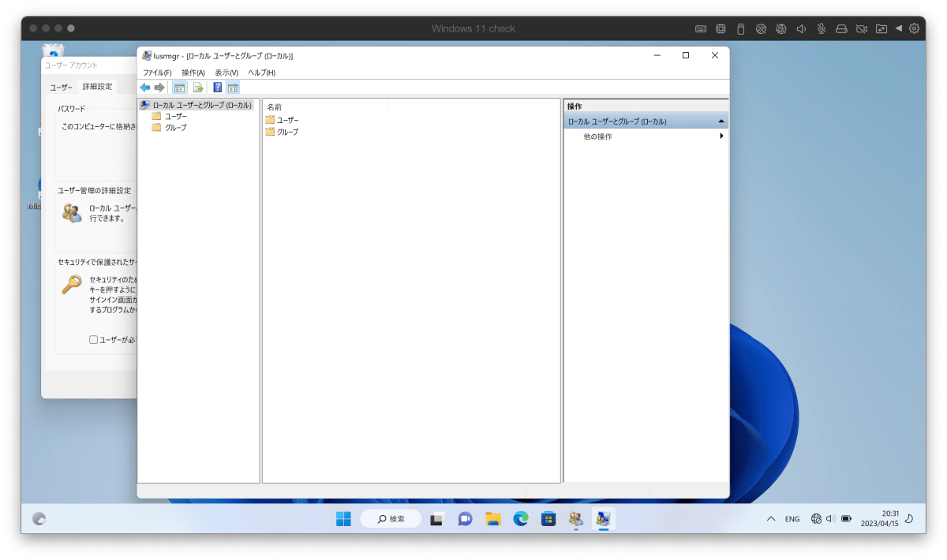Click the disk drive icon in VM title bar
The image size is (947, 560).
[x=841, y=28]
